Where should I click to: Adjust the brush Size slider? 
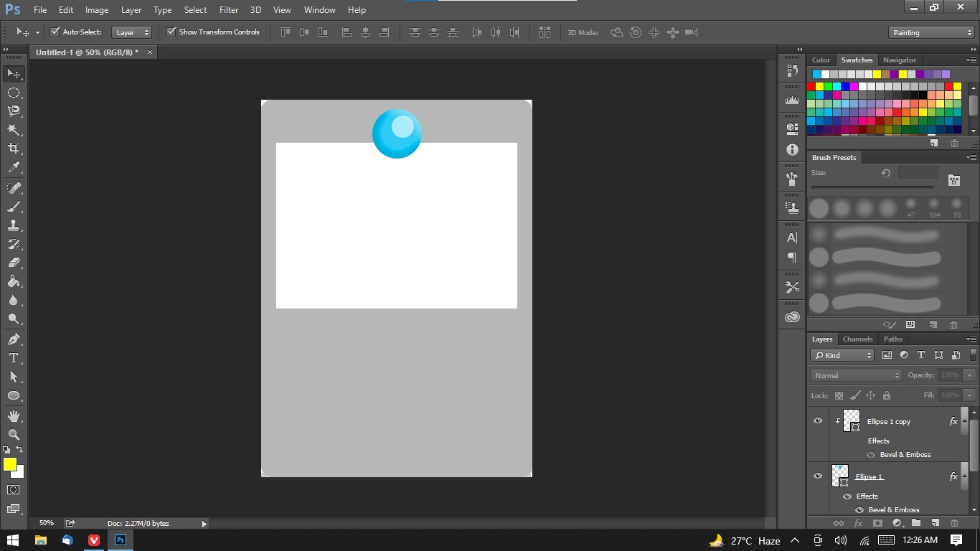pos(872,188)
